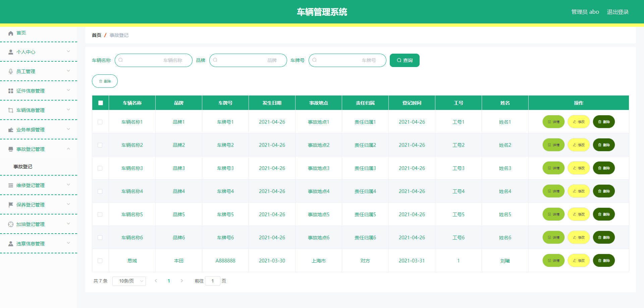Expand the 员工管理 menu chevron
644x308 pixels.
[68, 71]
